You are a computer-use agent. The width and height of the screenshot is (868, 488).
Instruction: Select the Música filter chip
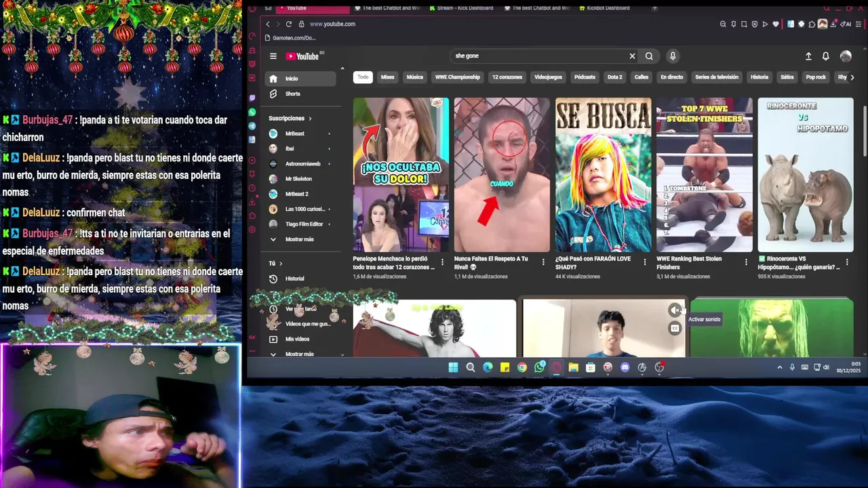414,77
